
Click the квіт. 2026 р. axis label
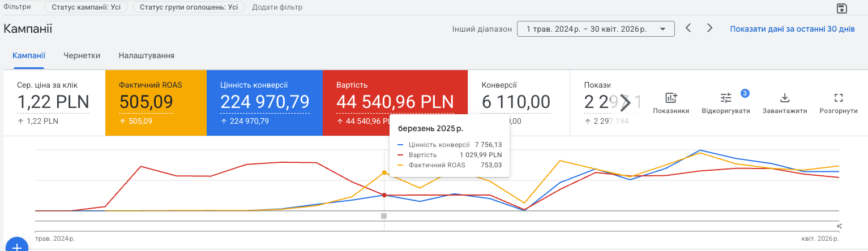(x=819, y=239)
